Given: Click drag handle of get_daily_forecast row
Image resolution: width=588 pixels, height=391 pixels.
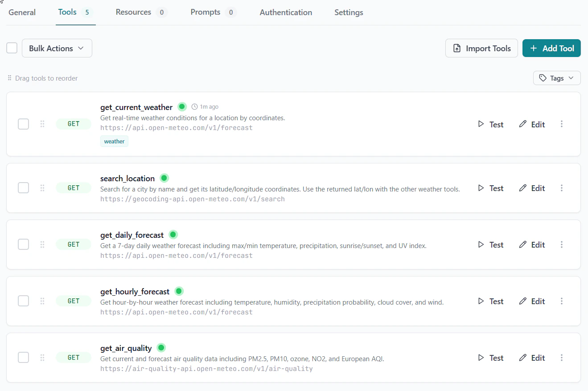Looking at the screenshot, I should (42, 244).
